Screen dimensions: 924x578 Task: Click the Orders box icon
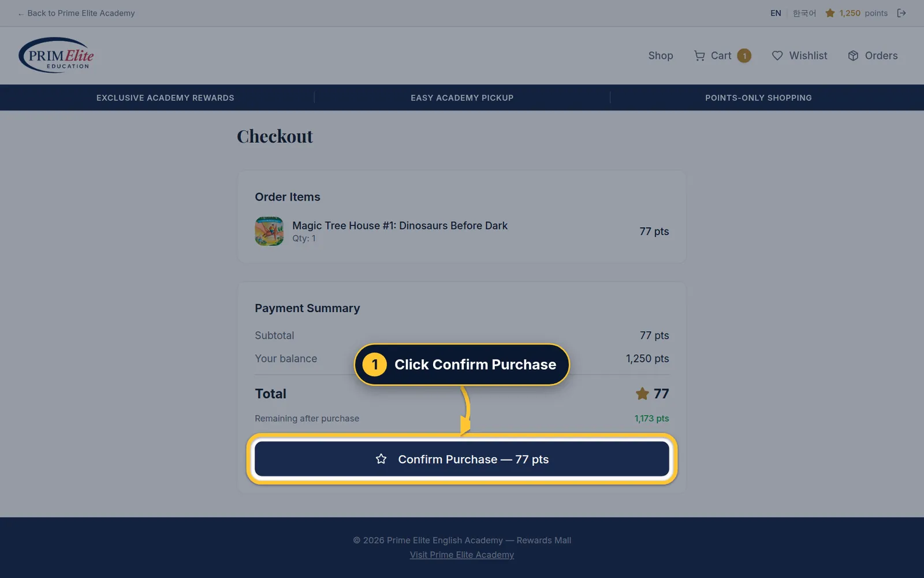853,55
